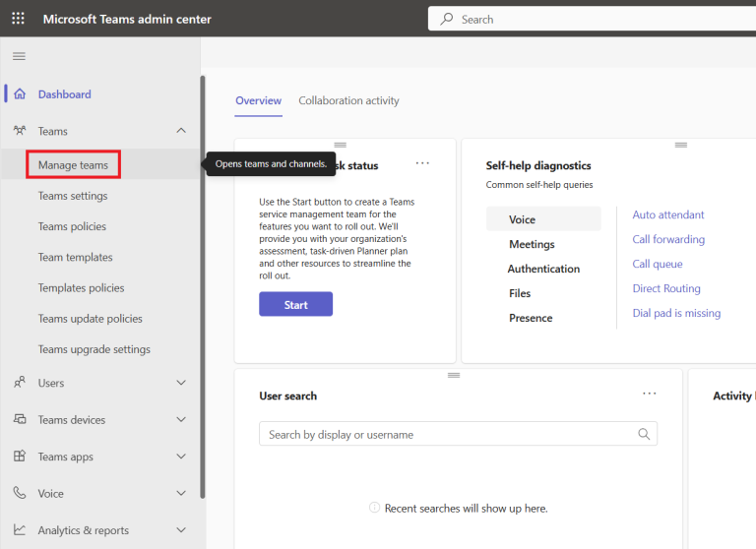Open Templates policies in the sidebar
Screen dimensions: 756x549
pyautogui.click(x=81, y=287)
